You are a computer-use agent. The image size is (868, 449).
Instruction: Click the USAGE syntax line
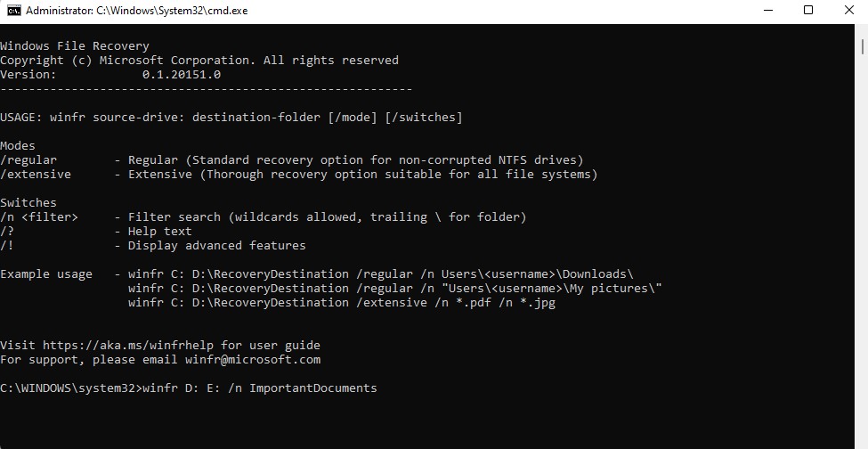(x=231, y=118)
